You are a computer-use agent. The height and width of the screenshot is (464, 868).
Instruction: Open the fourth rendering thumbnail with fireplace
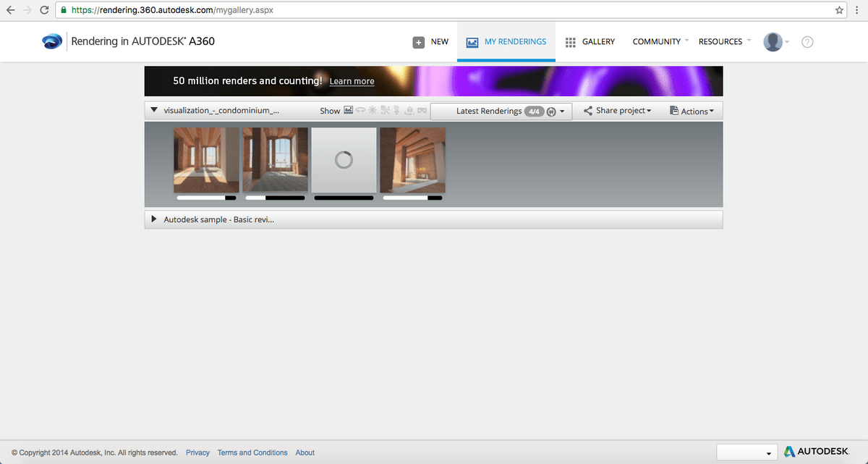click(412, 160)
